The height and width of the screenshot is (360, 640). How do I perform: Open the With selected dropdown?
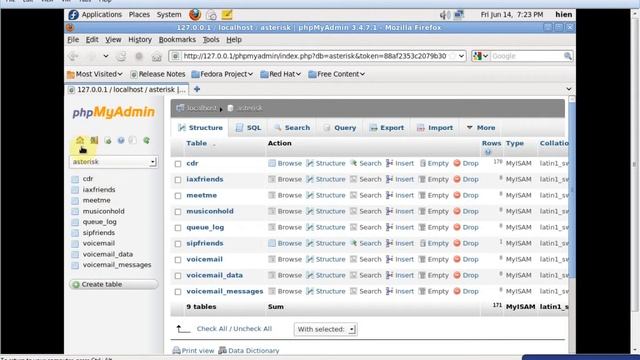[326, 329]
